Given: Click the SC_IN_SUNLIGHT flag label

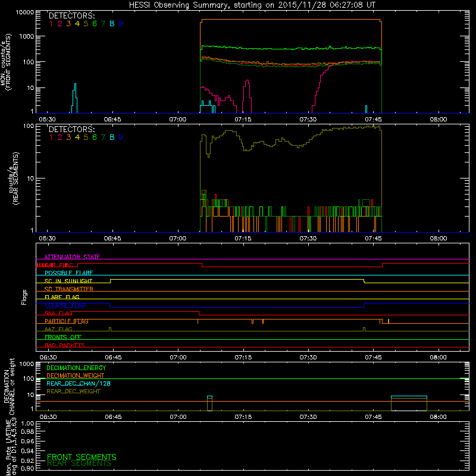Looking at the screenshot, I should click(68, 281).
